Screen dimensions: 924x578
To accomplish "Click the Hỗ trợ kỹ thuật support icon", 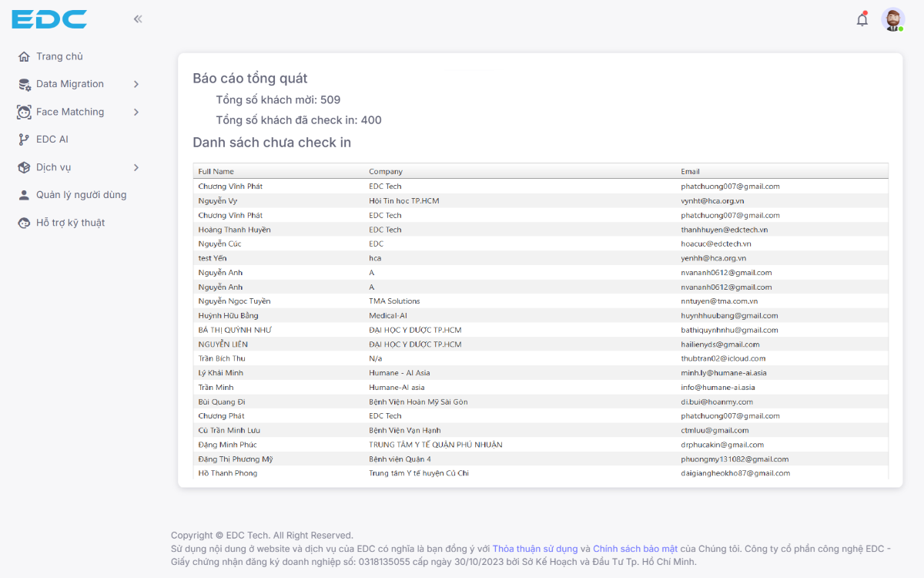I will [x=24, y=223].
